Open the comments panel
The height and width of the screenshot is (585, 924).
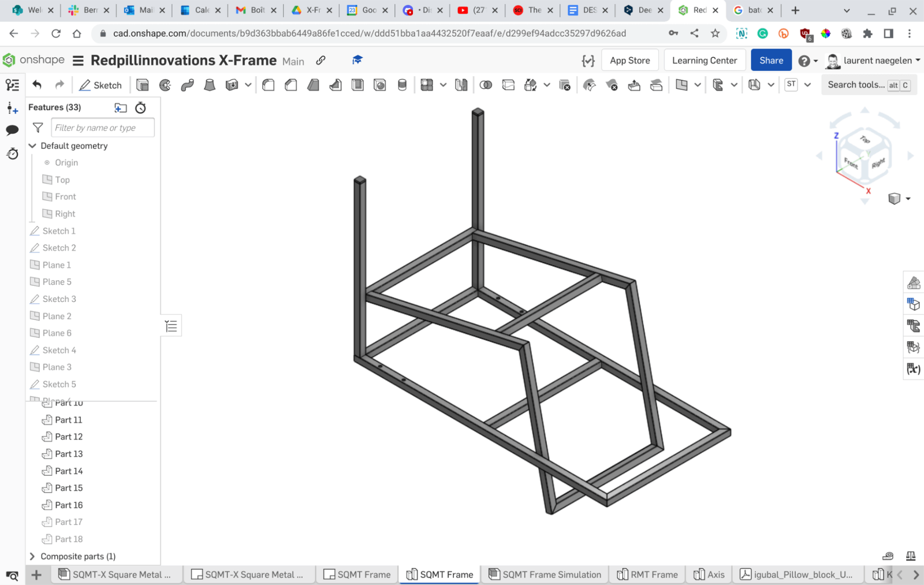click(x=12, y=130)
